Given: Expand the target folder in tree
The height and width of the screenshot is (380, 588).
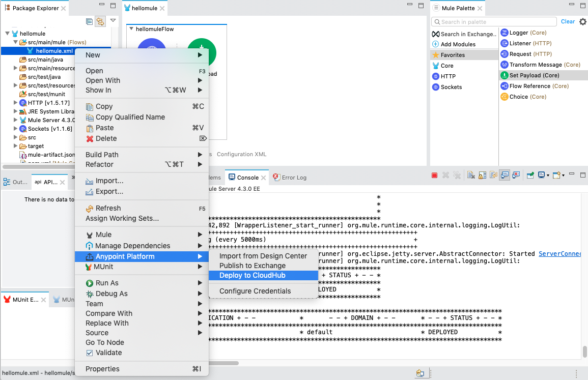Looking at the screenshot, I should (x=16, y=146).
